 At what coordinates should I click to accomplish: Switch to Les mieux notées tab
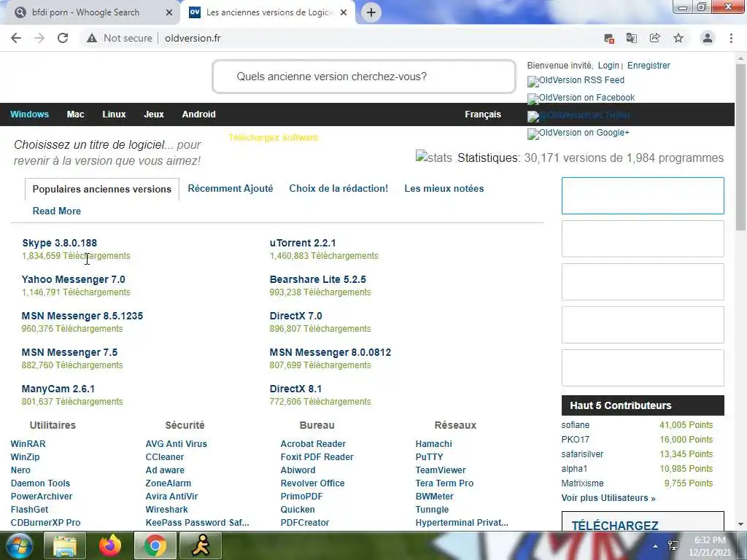click(x=444, y=189)
